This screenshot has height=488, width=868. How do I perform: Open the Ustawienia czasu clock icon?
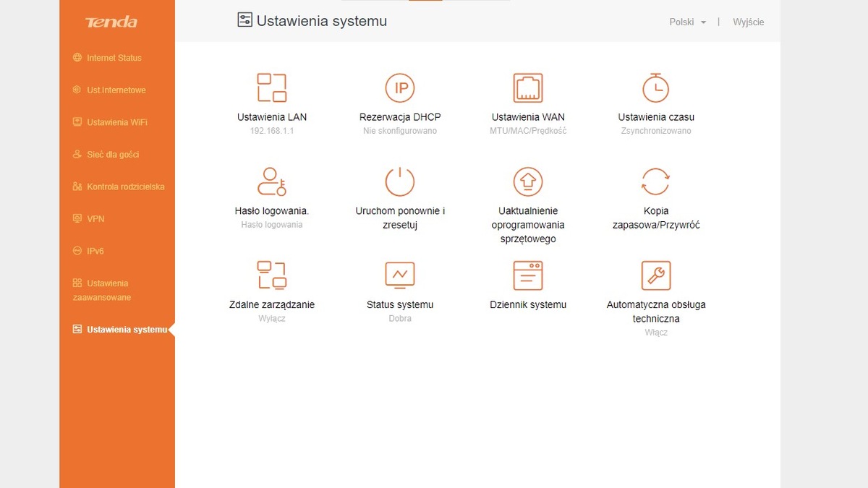pos(656,87)
